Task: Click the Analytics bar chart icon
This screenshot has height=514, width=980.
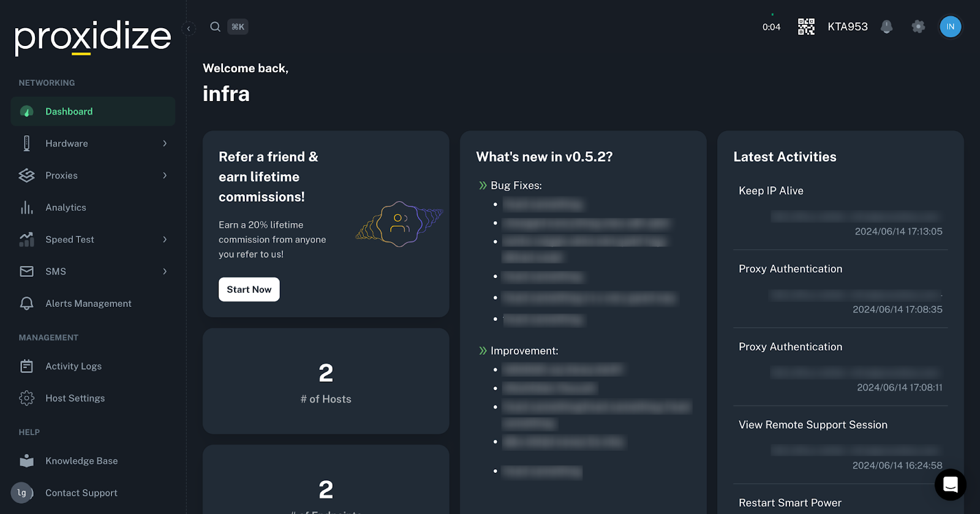Action: point(26,208)
